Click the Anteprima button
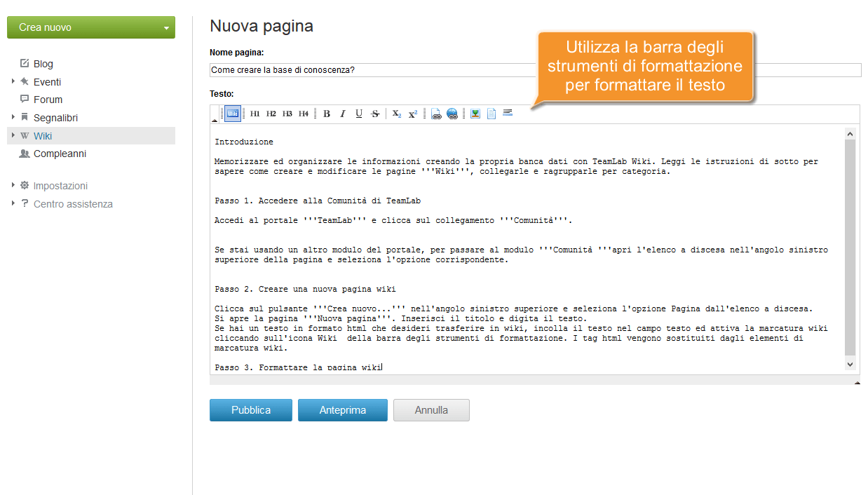The height and width of the screenshot is (495, 868). (x=343, y=410)
